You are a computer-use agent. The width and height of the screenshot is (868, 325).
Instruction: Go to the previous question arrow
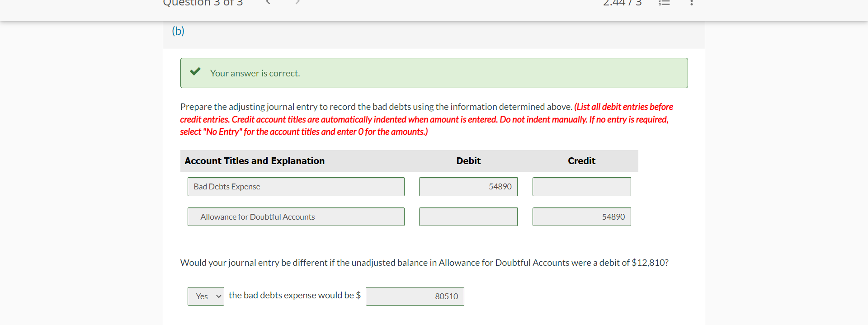coord(268,2)
